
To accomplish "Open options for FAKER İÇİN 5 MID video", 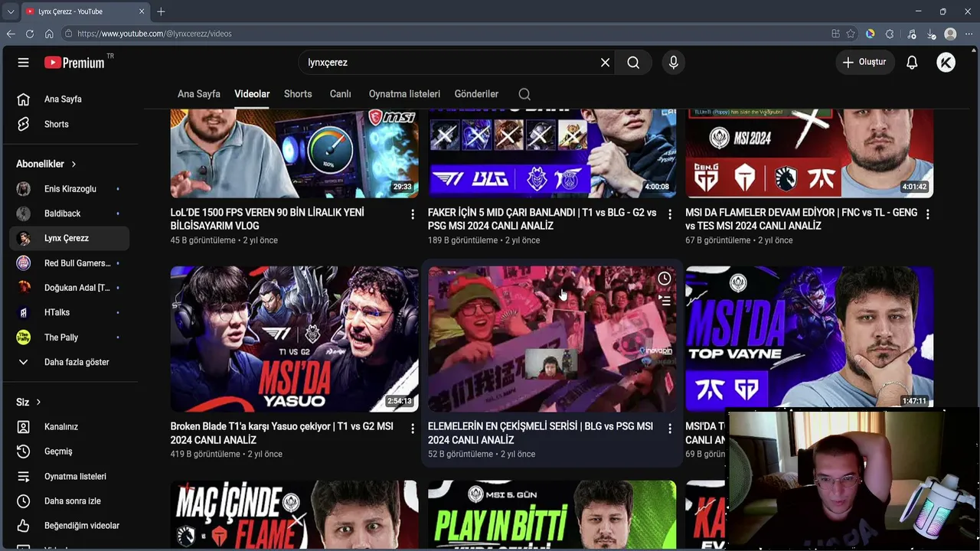I will 670,214.
